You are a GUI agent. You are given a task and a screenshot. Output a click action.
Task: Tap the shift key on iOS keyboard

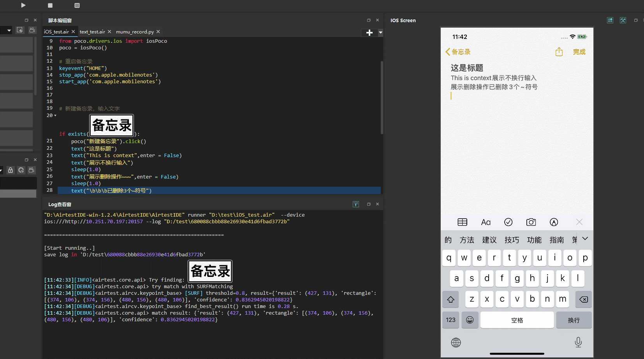coord(450,299)
